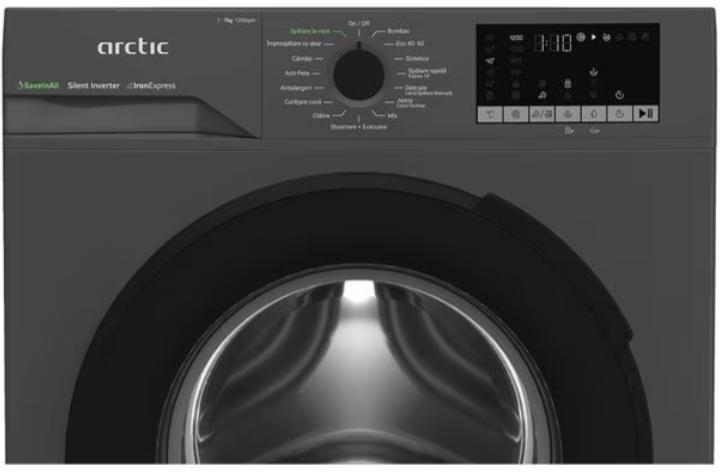
Task: Click the On / Off dial label
Action: pyautogui.click(x=359, y=23)
